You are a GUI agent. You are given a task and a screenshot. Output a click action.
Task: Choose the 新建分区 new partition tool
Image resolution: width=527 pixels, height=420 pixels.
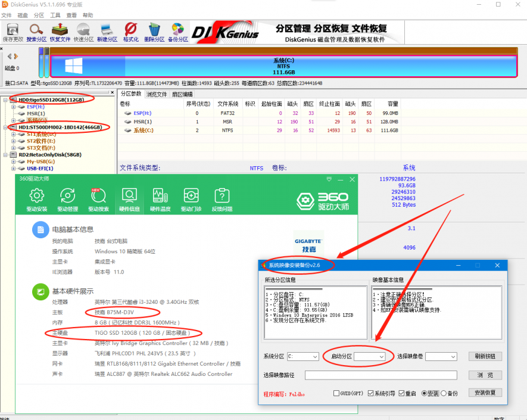pos(107,33)
